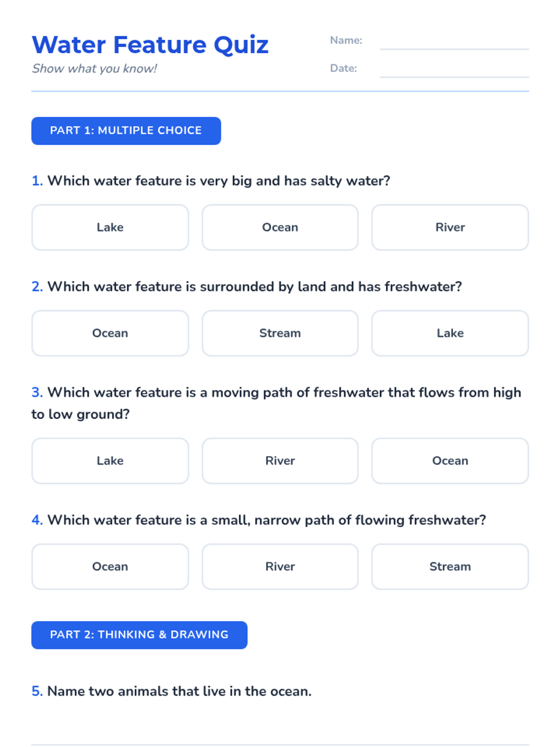560x747 pixels.
Task: Choose Stream answer for question 2
Action: pos(280,333)
